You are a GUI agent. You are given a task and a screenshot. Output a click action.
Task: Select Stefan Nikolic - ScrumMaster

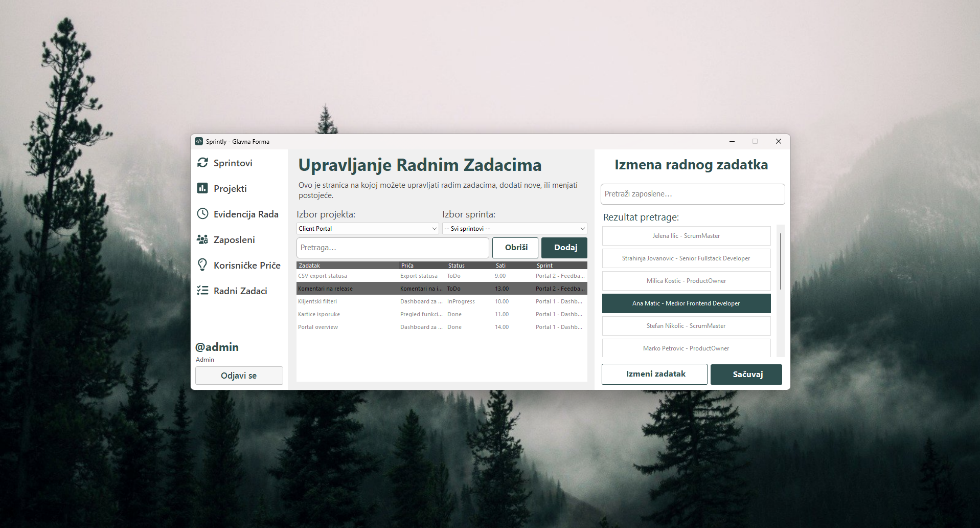pyautogui.click(x=686, y=326)
